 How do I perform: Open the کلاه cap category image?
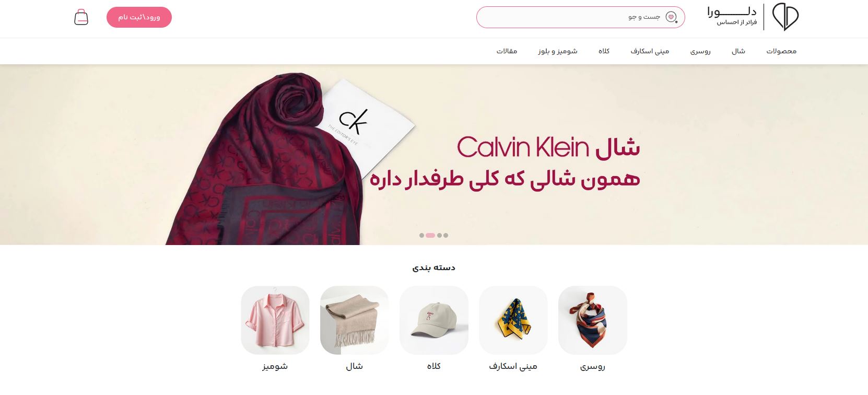(433, 320)
